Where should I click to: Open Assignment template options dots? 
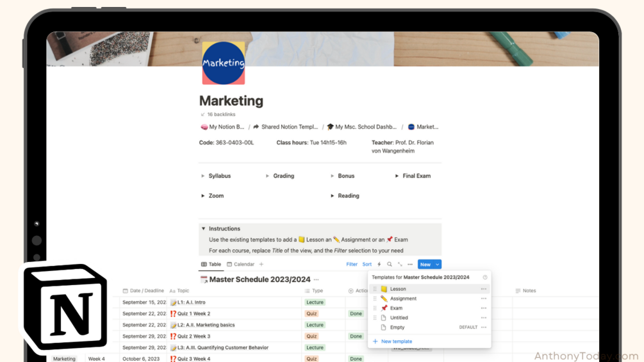pyautogui.click(x=484, y=299)
